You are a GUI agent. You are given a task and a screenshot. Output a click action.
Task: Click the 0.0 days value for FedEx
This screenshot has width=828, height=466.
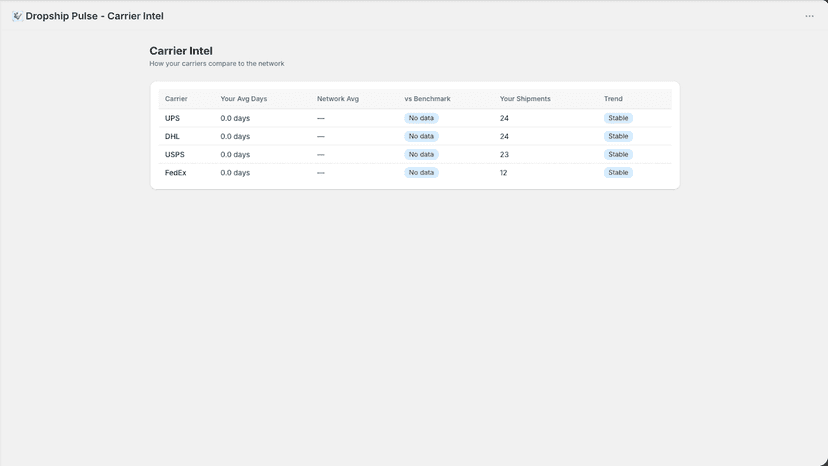pyautogui.click(x=235, y=173)
